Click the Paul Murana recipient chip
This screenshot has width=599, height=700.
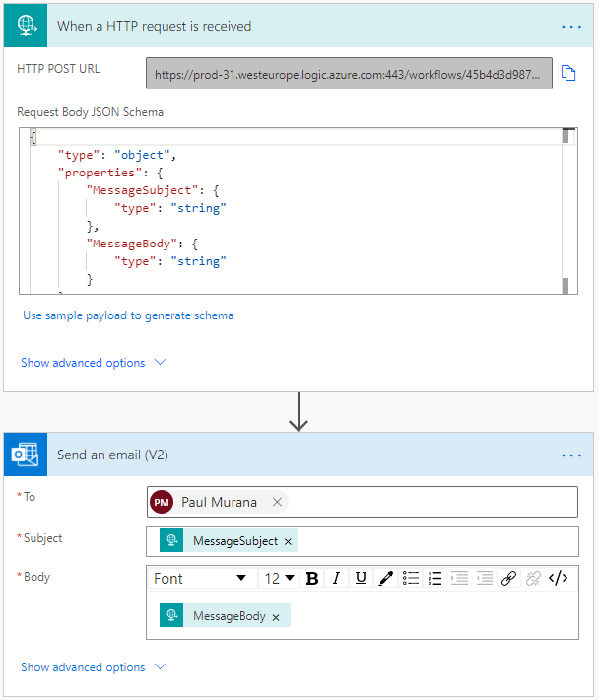point(219,502)
